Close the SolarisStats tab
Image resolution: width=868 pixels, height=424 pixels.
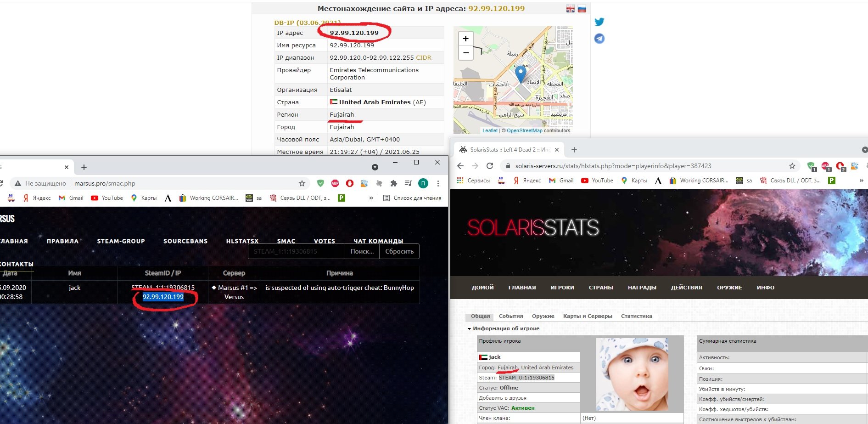coord(556,150)
